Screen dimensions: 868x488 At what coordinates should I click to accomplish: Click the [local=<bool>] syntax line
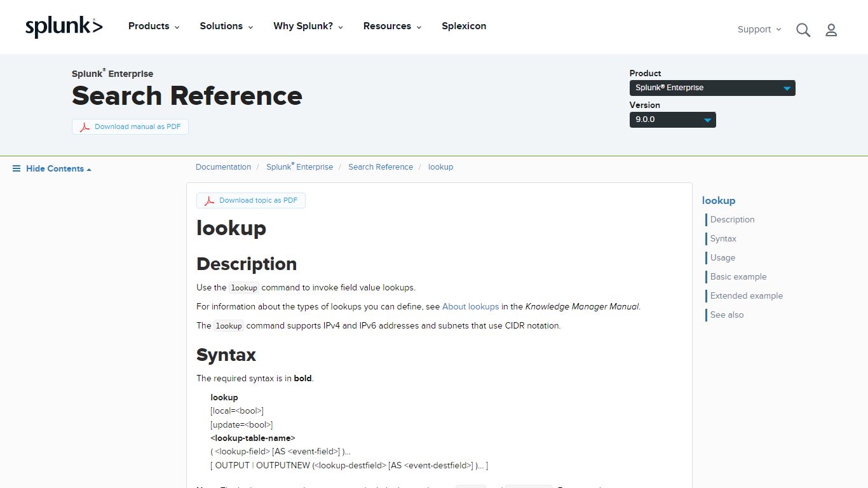pos(237,411)
